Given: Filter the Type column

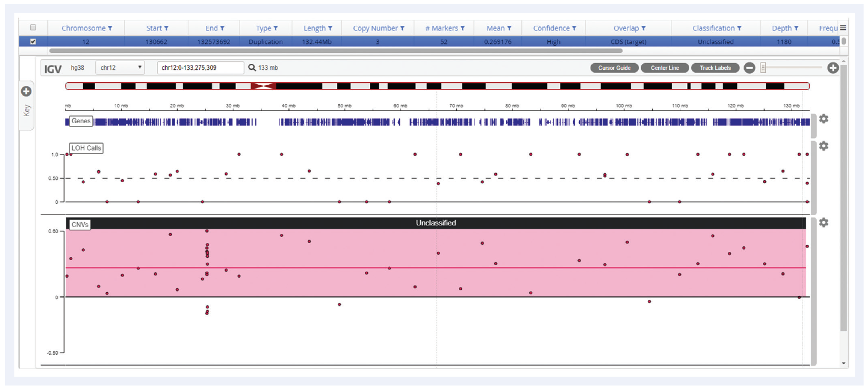Looking at the screenshot, I should click(276, 29).
